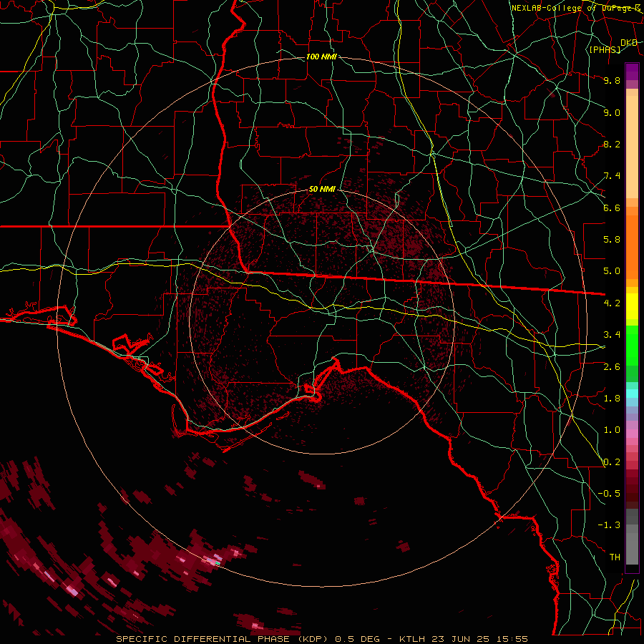Click the 0.5 DEG elevation text
This screenshot has height=644, width=644.
pos(356,639)
